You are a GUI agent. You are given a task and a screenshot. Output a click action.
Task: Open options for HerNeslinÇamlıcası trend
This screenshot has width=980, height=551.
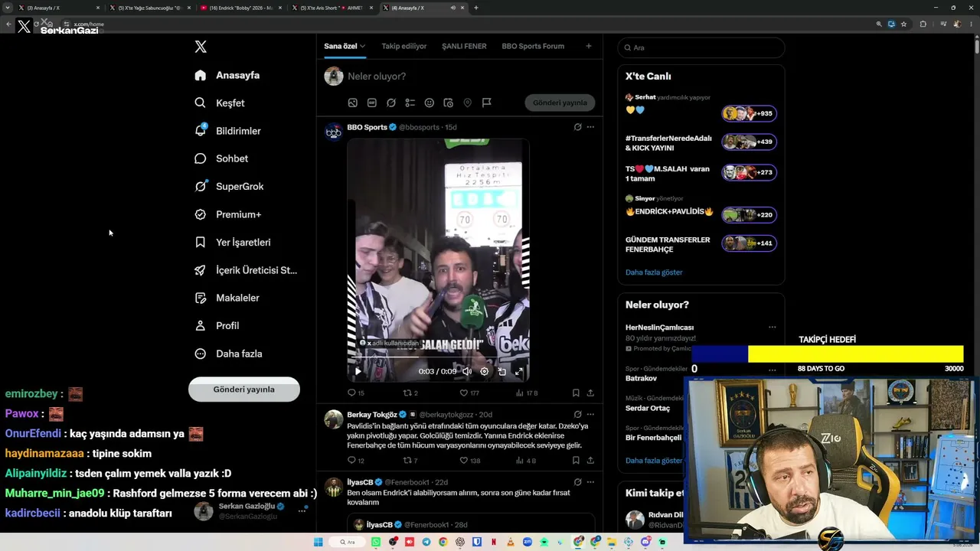(772, 328)
